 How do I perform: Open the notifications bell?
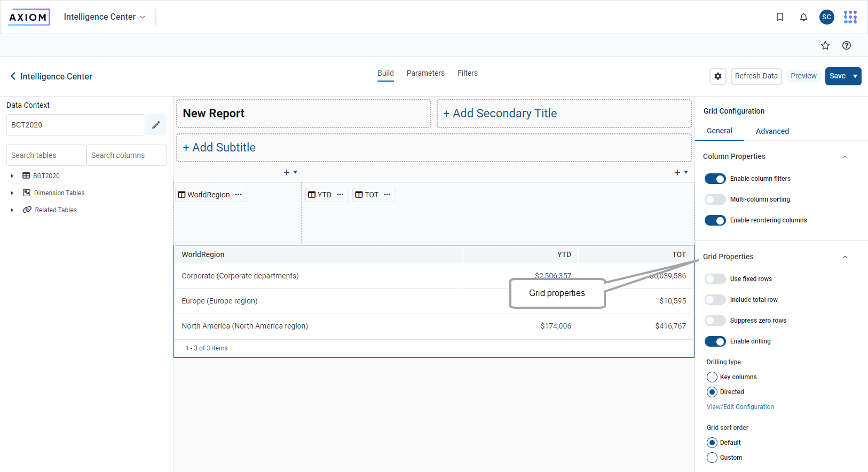coord(803,17)
